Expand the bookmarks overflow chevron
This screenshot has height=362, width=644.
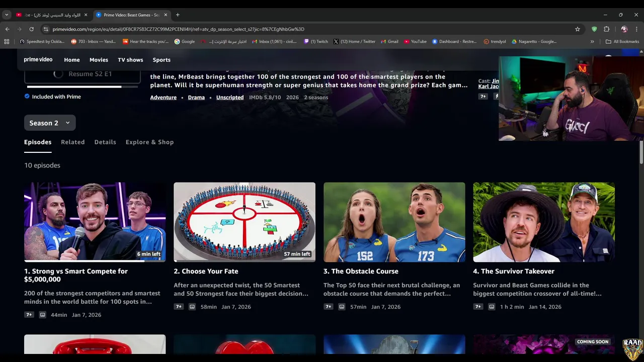[x=592, y=42]
